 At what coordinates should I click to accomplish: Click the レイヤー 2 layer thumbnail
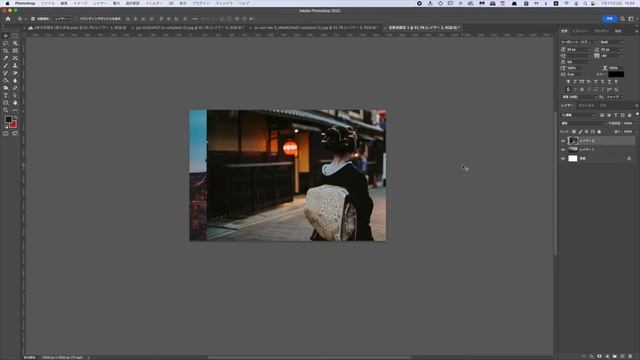[573, 141]
